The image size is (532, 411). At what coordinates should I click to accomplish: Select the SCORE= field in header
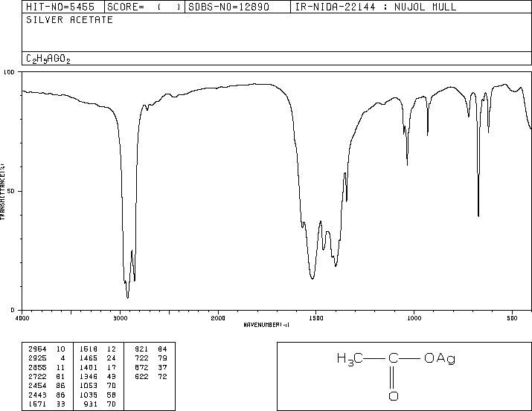(x=144, y=7)
